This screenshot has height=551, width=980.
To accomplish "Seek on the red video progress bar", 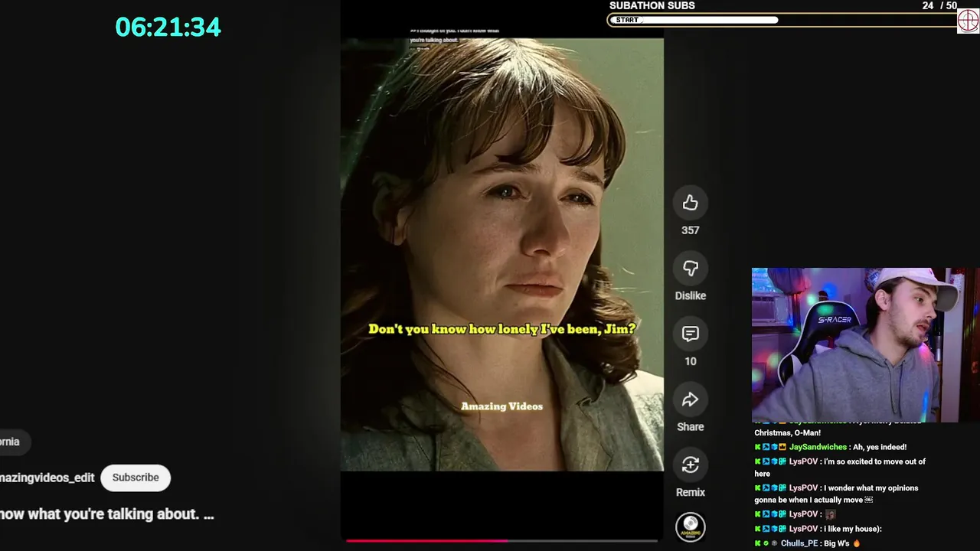I will pyautogui.click(x=501, y=540).
